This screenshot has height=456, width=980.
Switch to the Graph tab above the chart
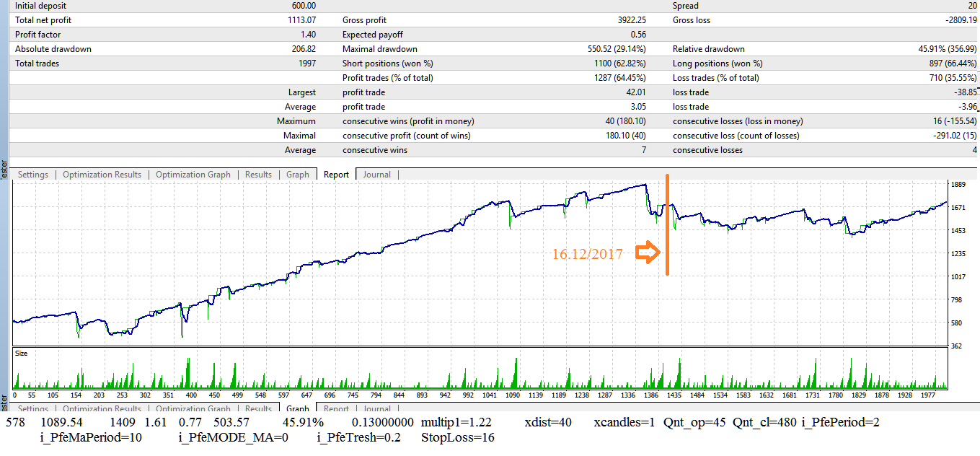click(x=297, y=175)
